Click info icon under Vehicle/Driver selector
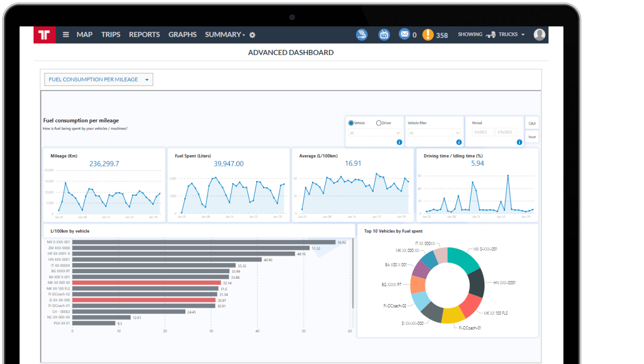The width and height of the screenshot is (644, 364). (399, 142)
